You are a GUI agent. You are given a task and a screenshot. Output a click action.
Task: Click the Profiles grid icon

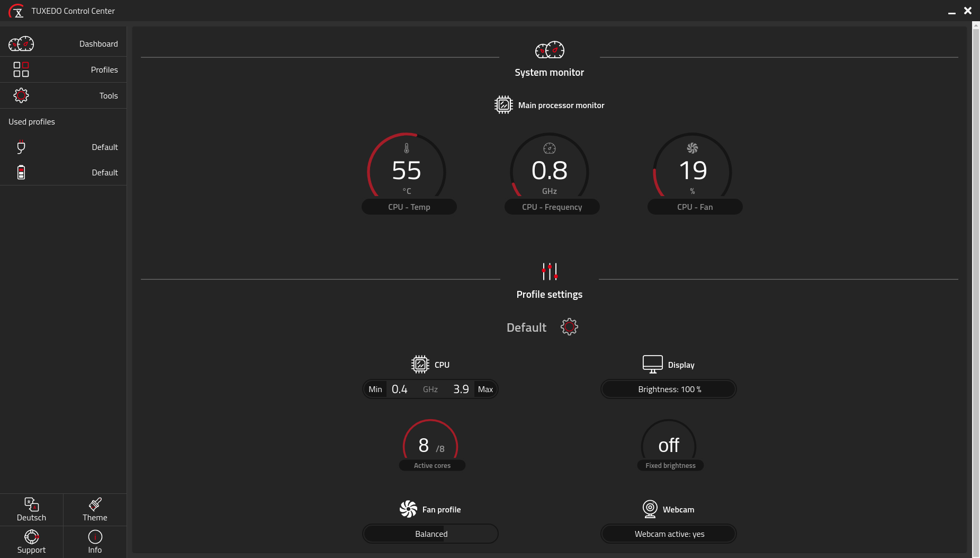pos(21,69)
